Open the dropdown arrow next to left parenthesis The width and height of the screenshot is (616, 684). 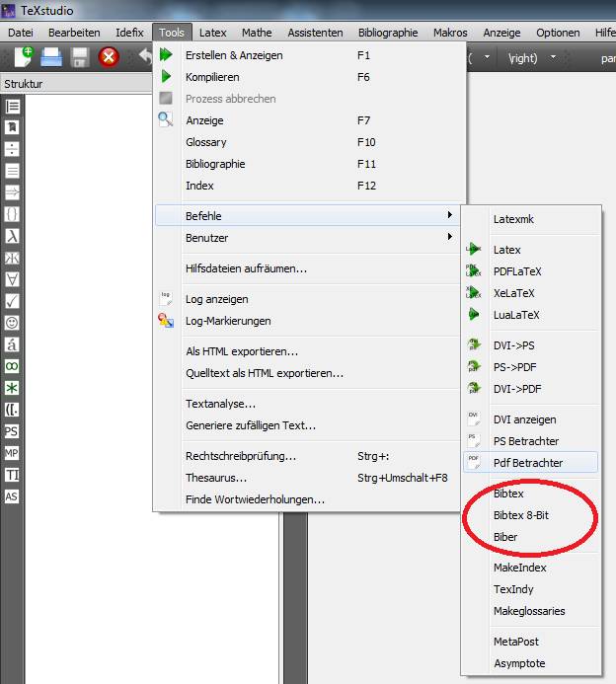tap(488, 57)
